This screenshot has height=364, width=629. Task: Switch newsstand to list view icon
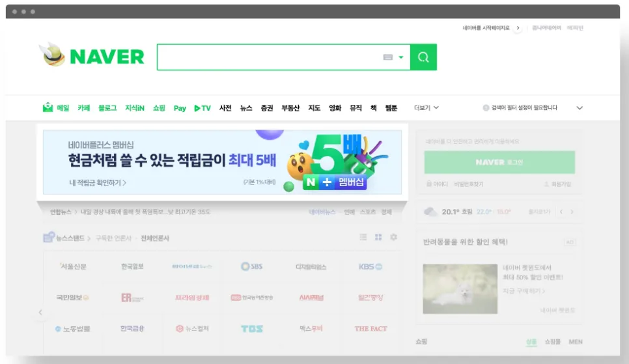[363, 237]
